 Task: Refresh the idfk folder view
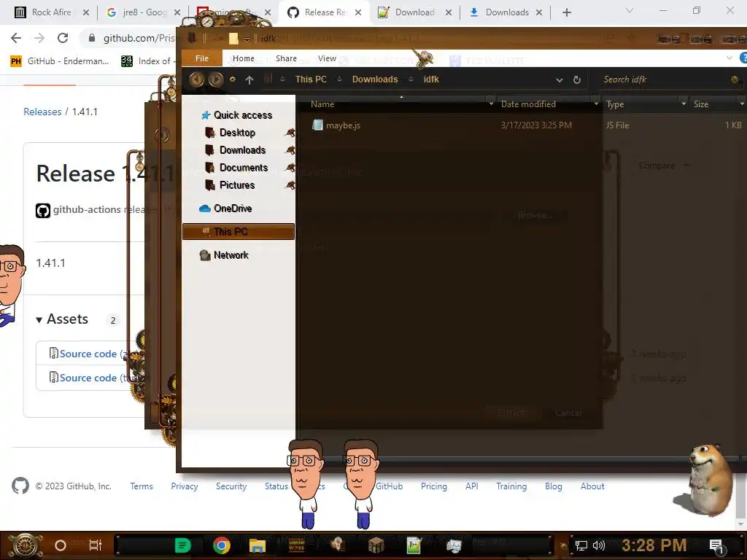[x=577, y=80]
